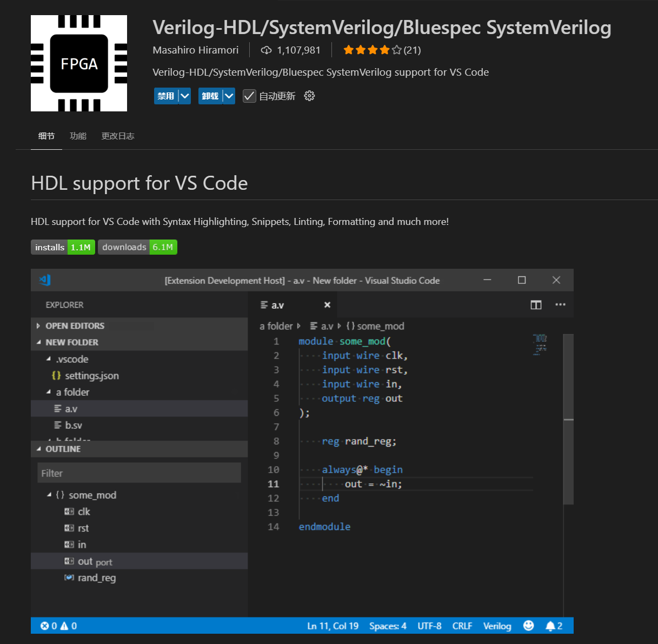
Task: Split the editor using the split icon
Action: pyautogui.click(x=536, y=304)
